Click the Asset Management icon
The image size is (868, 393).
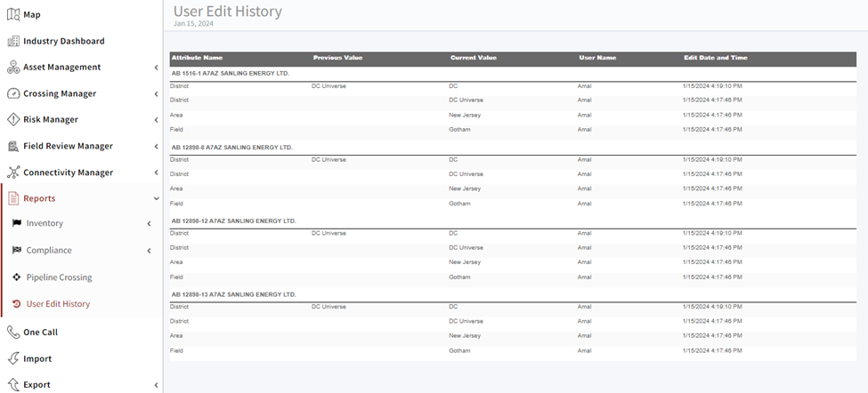tap(13, 68)
